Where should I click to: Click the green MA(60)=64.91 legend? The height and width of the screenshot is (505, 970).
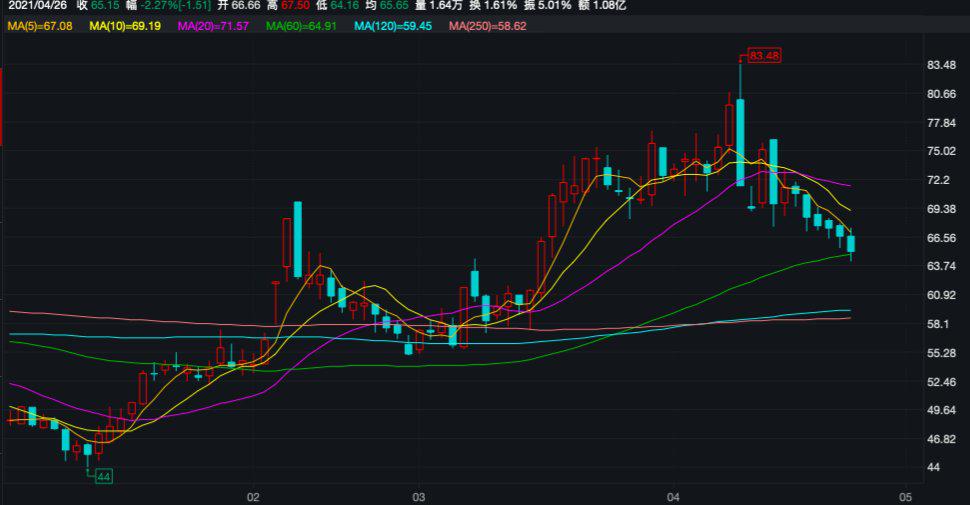pos(303,24)
